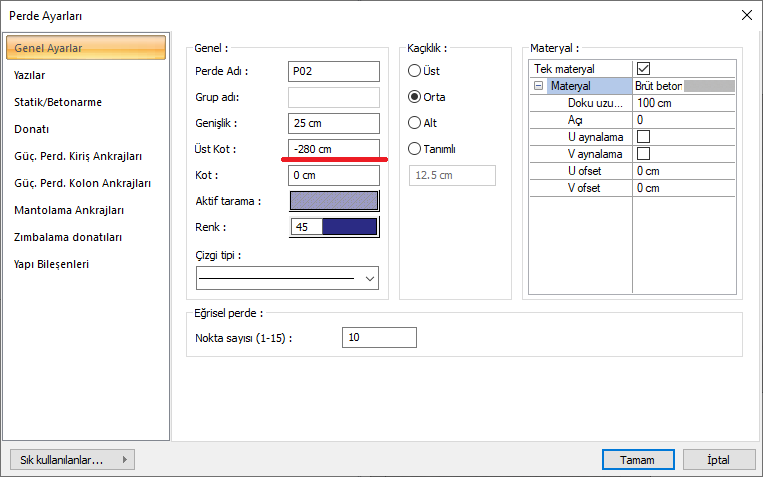This screenshot has height=483, width=767.
Task: Select the Orta kaçıklık radio button
Action: pos(414,97)
